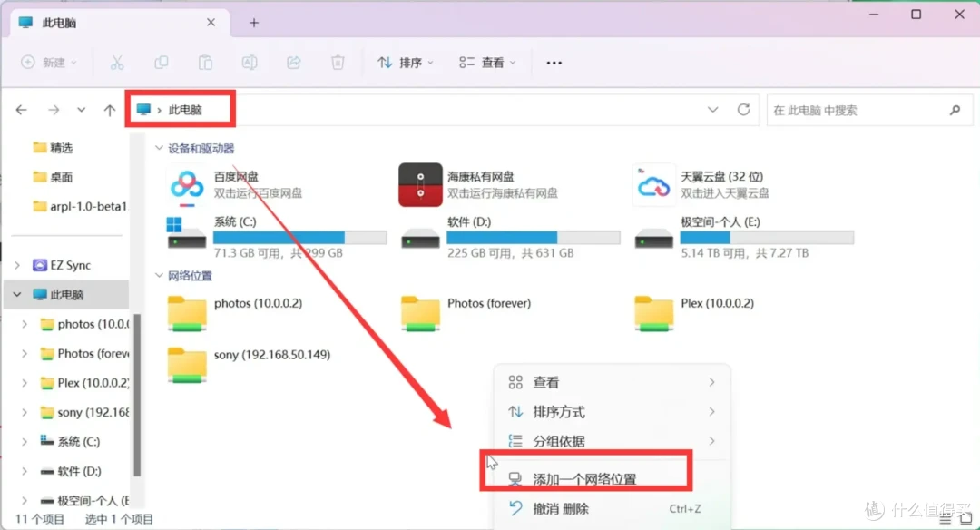Select the 海康私有网盘 icon

pos(420,185)
